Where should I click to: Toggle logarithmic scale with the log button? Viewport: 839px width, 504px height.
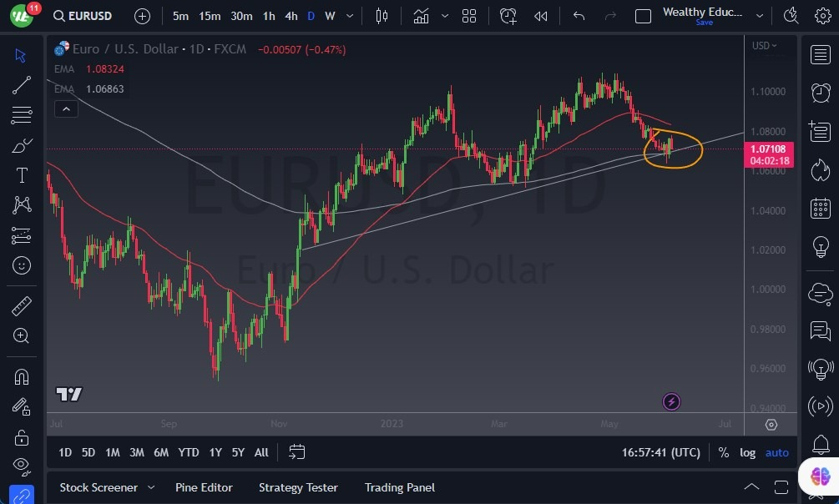747,452
